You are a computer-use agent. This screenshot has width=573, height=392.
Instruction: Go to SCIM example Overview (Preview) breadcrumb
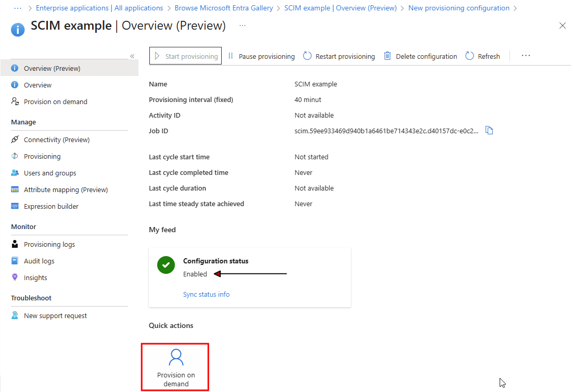click(x=340, y=8)
